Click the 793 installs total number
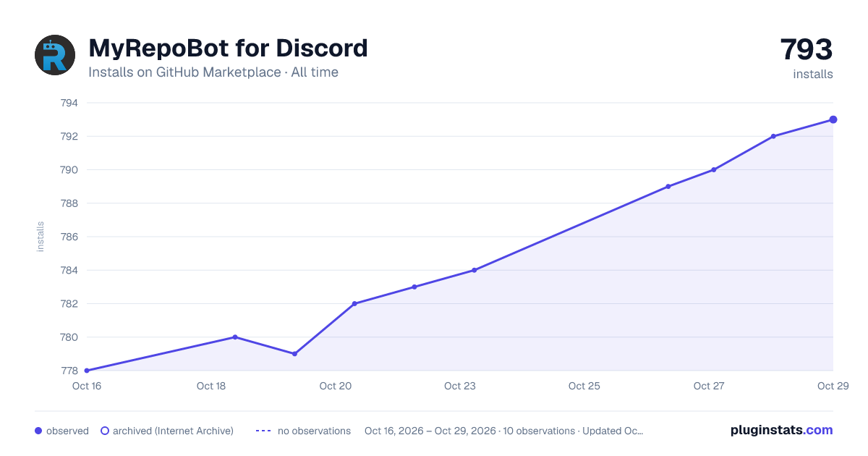This screenshot has width=868, height=456. pos(807,49)
